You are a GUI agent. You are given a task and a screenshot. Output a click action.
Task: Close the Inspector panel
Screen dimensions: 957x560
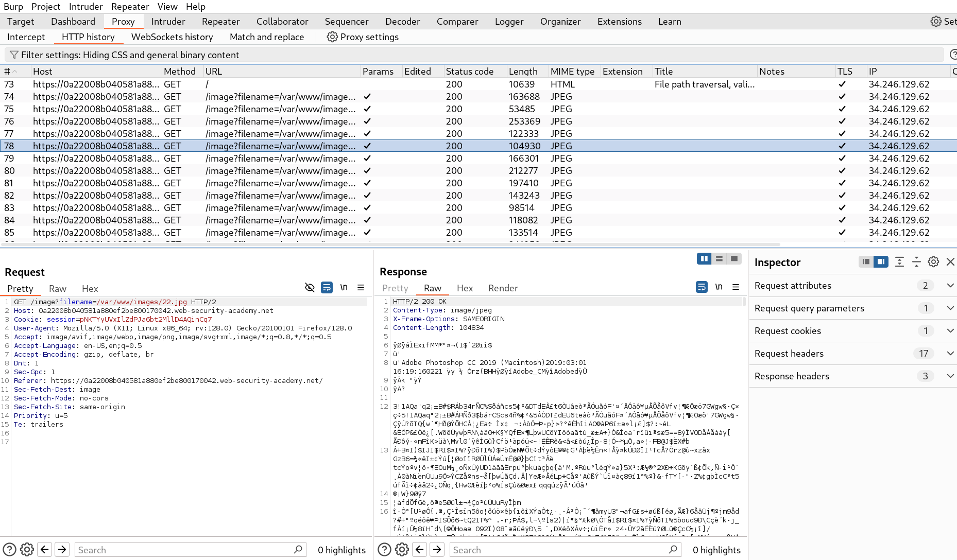(x=951, y=262)
